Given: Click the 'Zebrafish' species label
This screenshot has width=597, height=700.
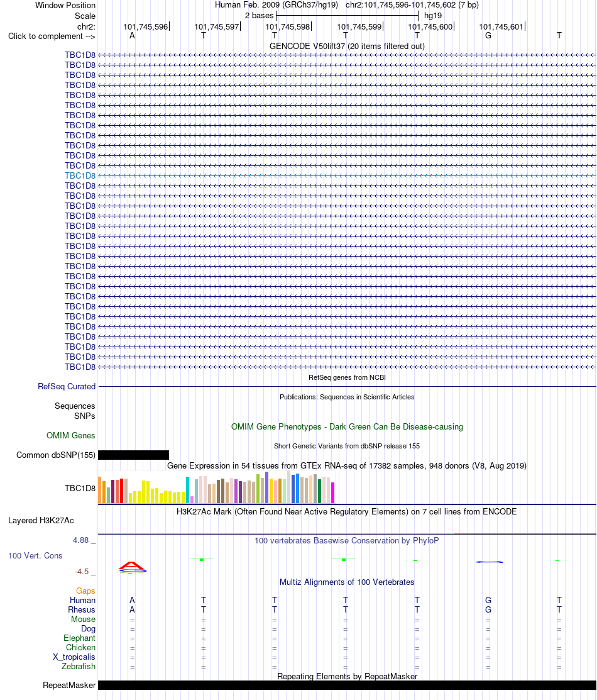Looking at the screenshot, I should point(79,667).
